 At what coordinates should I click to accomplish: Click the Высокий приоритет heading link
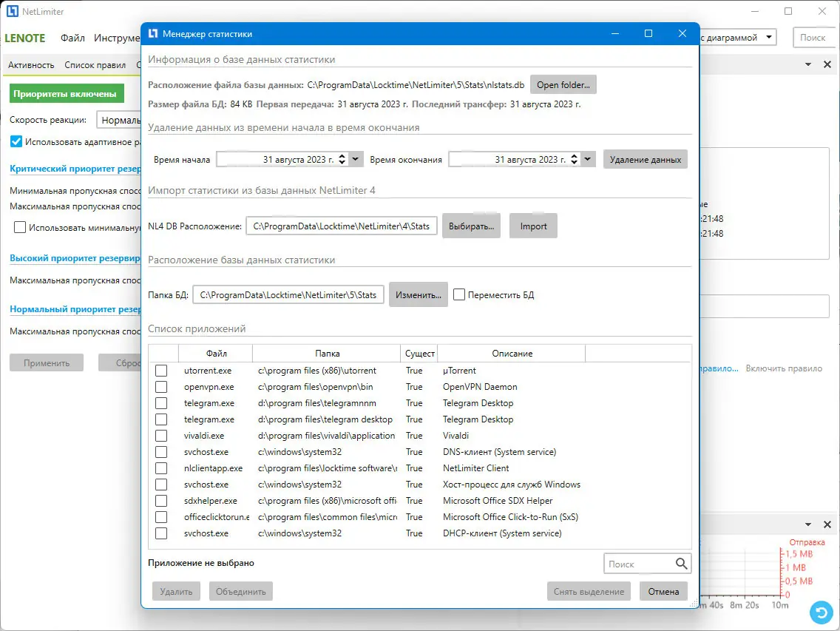click(75, 258)
